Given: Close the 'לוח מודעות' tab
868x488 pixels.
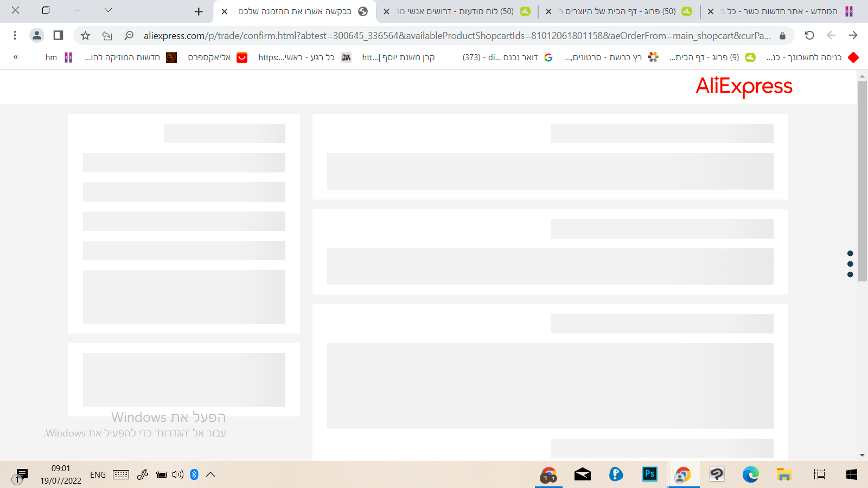Looking at the screenshot, I should (x=386, y=11).
